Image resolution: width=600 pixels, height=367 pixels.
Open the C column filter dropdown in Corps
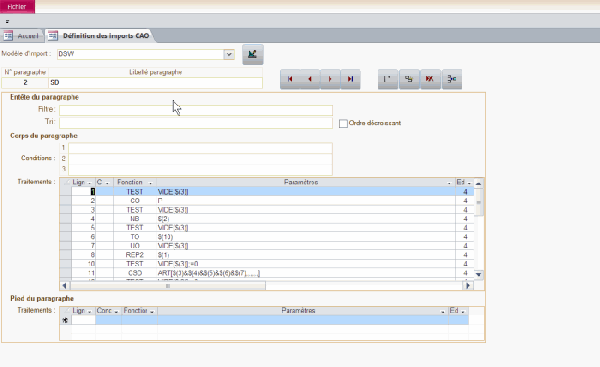[x=107, y=183]
